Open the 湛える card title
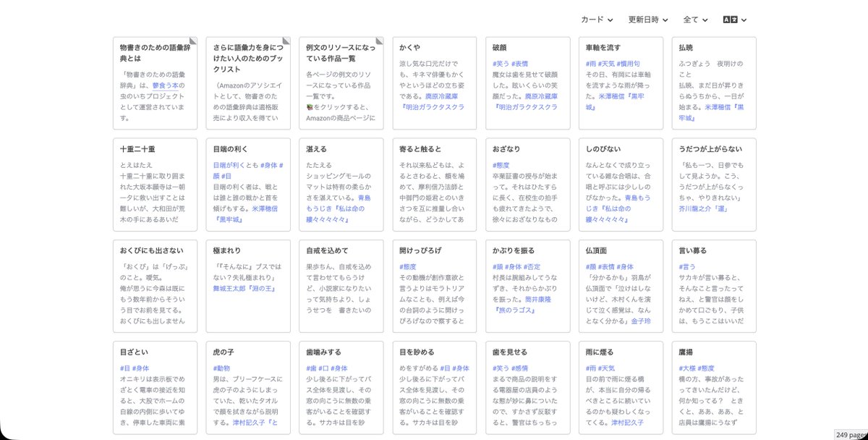The width and height of the screenshot is (868, 440). (x=316, y=149)
